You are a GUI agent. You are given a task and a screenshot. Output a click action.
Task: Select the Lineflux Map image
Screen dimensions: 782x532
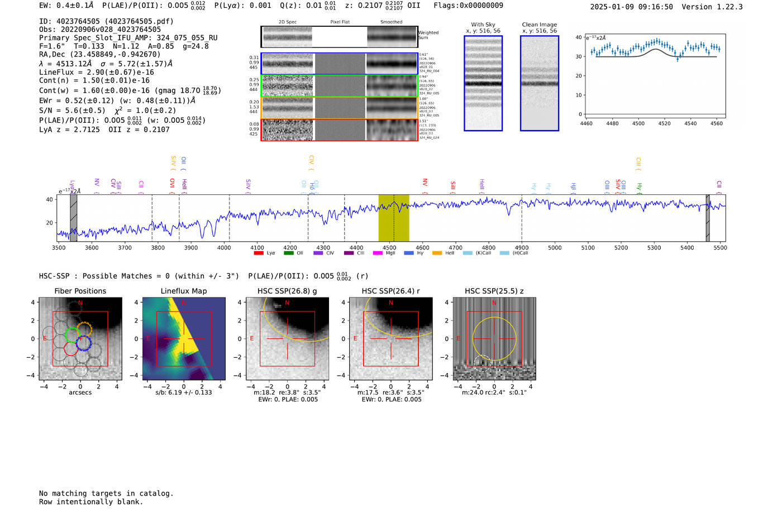(x=184, y=339)
